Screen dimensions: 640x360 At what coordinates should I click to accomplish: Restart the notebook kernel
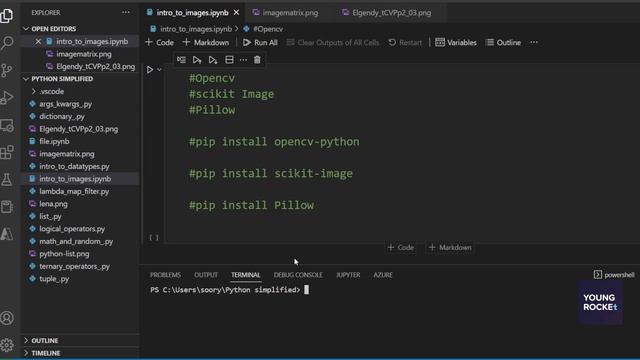(405, 42)
